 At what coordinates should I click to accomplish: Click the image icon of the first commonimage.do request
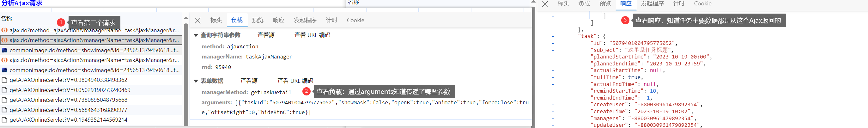coord(4,50)
